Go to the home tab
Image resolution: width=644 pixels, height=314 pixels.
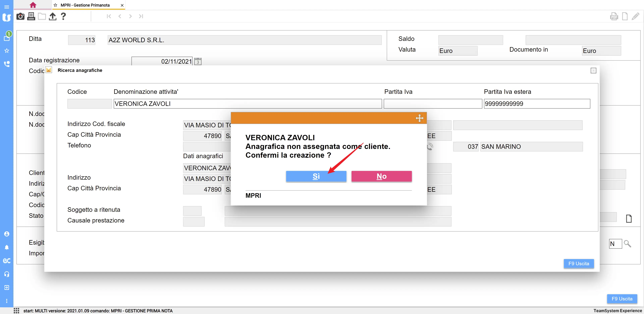(x=33, y=5)
